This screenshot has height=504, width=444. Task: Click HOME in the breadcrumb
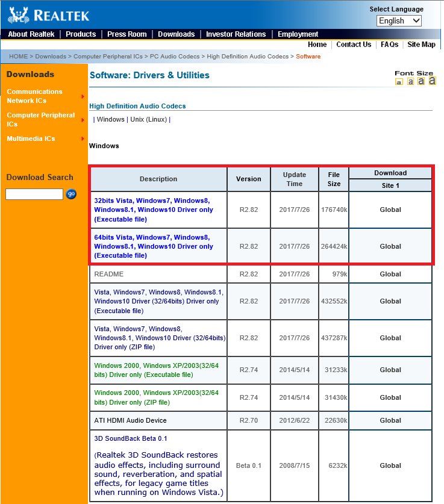tap(18, 56)
